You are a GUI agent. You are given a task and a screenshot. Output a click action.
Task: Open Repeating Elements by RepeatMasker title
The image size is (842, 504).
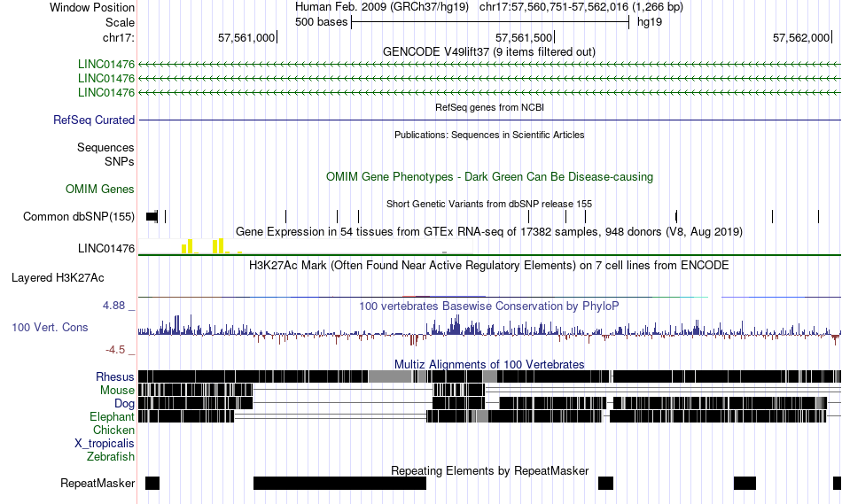[489, 470]
